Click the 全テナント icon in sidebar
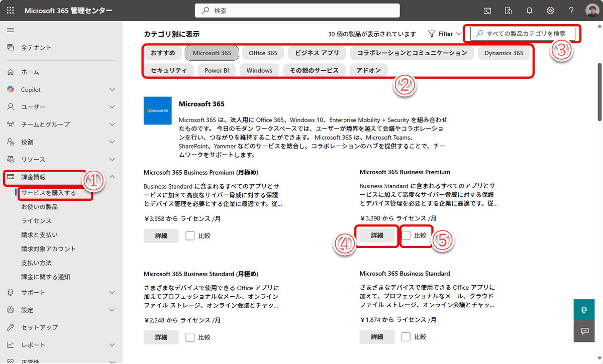Image resolution: width=603 pixels, height=364 pixels. pyautogui.click(x=11, y=47)
